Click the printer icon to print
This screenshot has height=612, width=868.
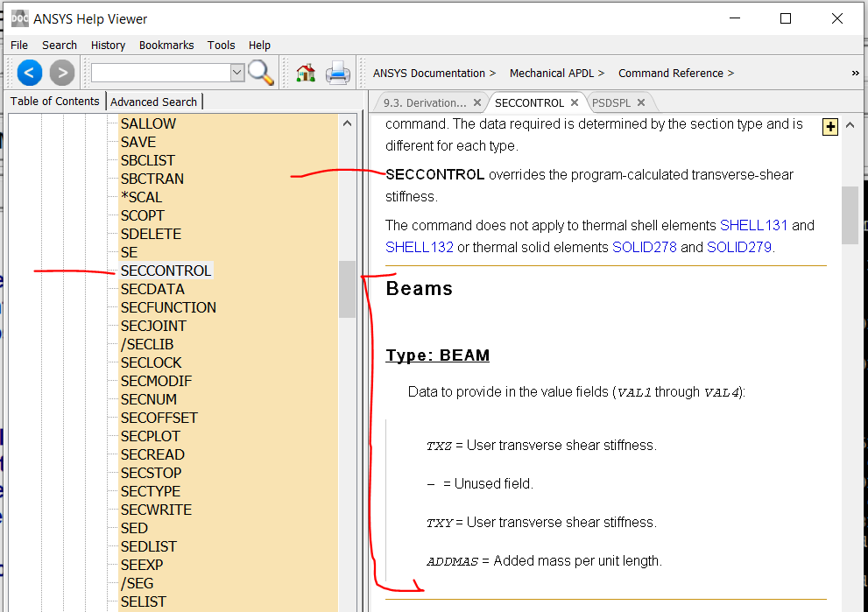pyautogui.click(x=338, y=73)
